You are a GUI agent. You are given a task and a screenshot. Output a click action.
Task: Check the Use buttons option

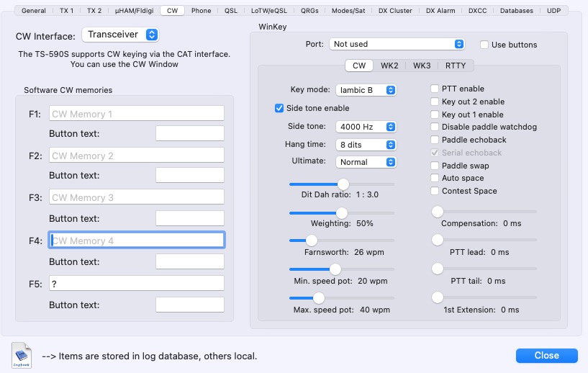click(484, 45)
